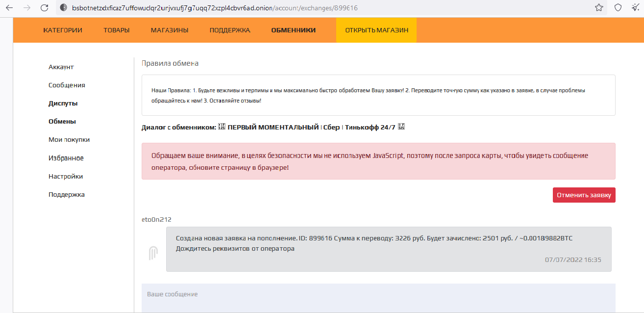The width and height of the screenshot is (644, 313).
Task: Click the sparkle icon in browser toolbar
Action: 636,8
